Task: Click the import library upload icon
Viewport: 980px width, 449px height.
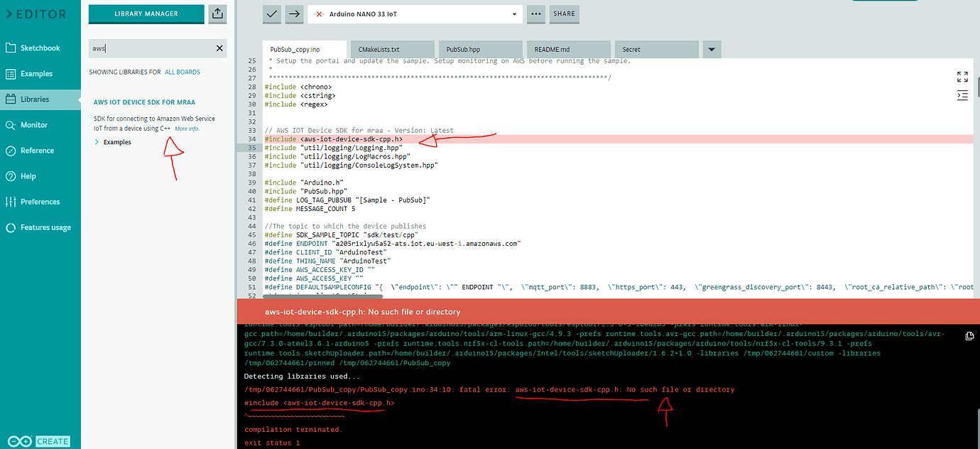Action: [x=217, y=13]
